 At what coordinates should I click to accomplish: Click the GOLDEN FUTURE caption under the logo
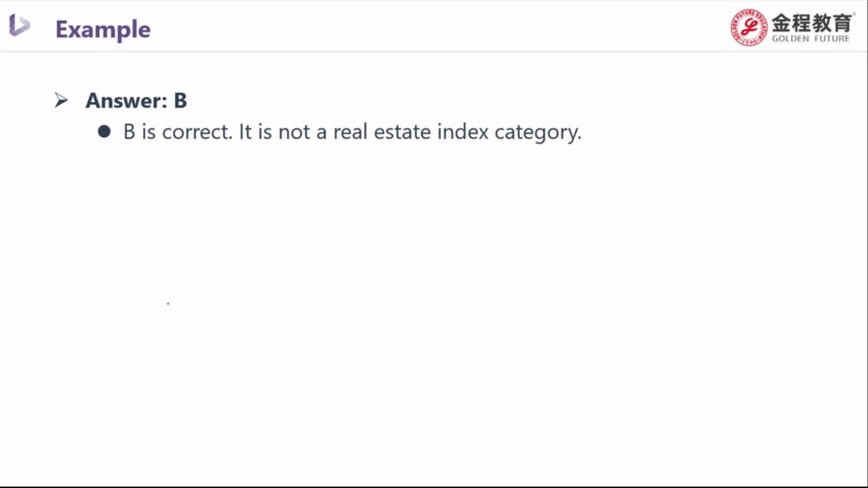811,39
